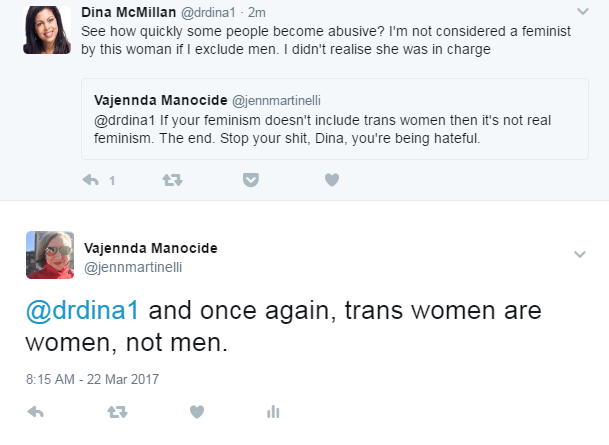Open Dina McMillan's profile photo
This screenshot has width=609, height=445.
click(47, 30)
